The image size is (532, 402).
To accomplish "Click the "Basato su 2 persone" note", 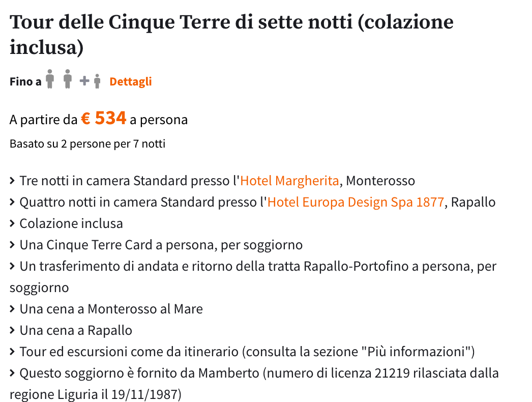I will (87, 144).
